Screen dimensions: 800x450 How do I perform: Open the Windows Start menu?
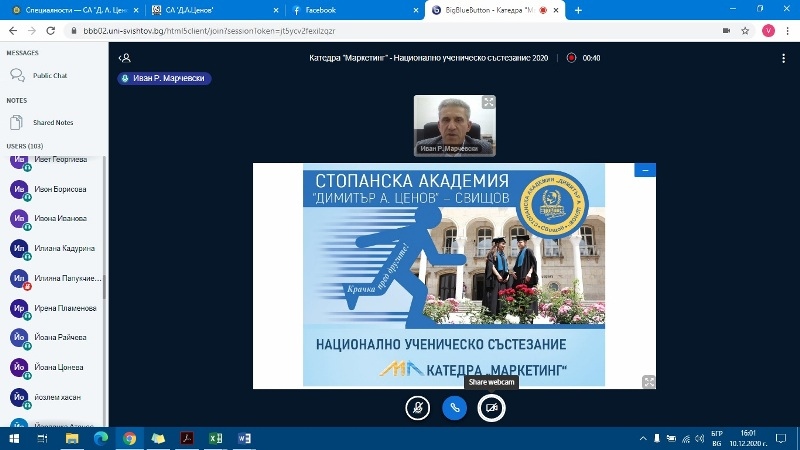[14, 438]
